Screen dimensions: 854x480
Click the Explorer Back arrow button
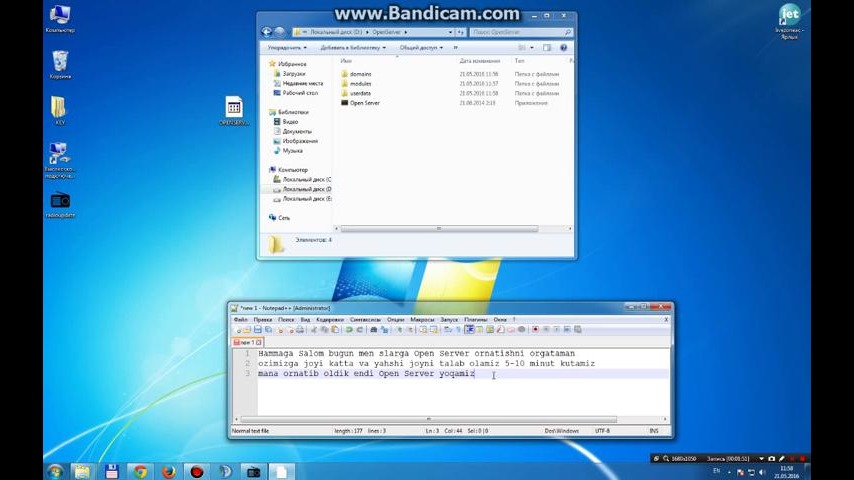(x=266, y=32)
